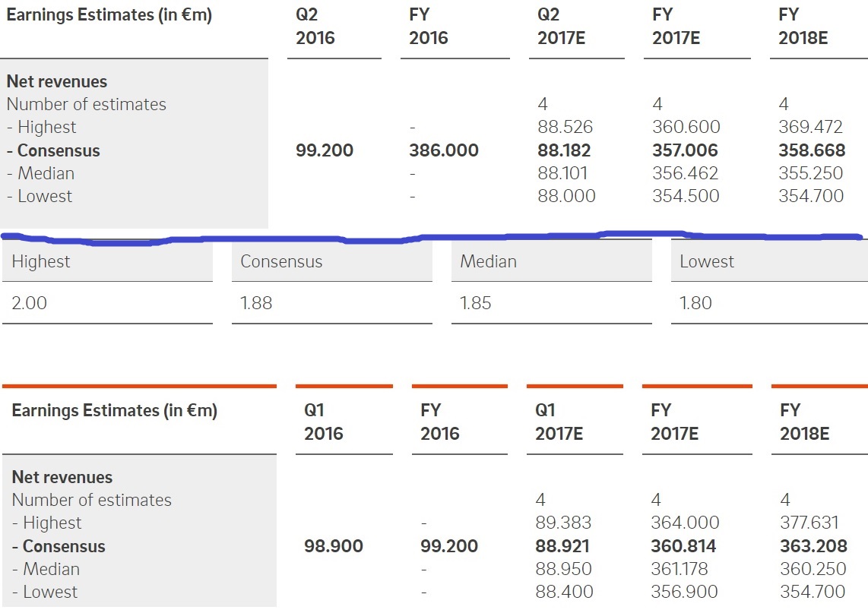868x613 pixels.
Task: Select the 361.178 median value
Action: pyautogui.click(x=684, y=569)
